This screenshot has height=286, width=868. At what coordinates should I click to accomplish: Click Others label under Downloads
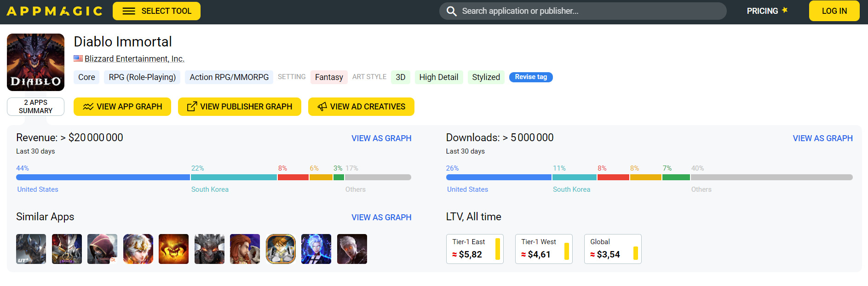[701, 189]
